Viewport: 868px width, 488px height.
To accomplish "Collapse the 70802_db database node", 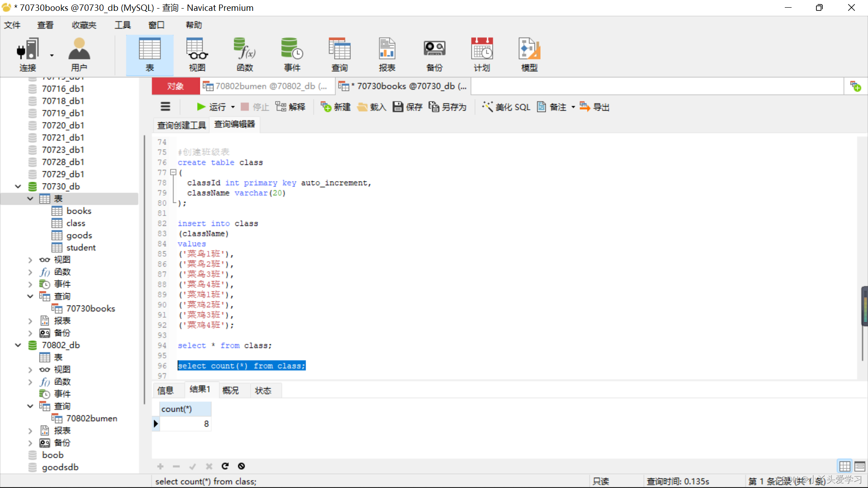I will 18,345.
